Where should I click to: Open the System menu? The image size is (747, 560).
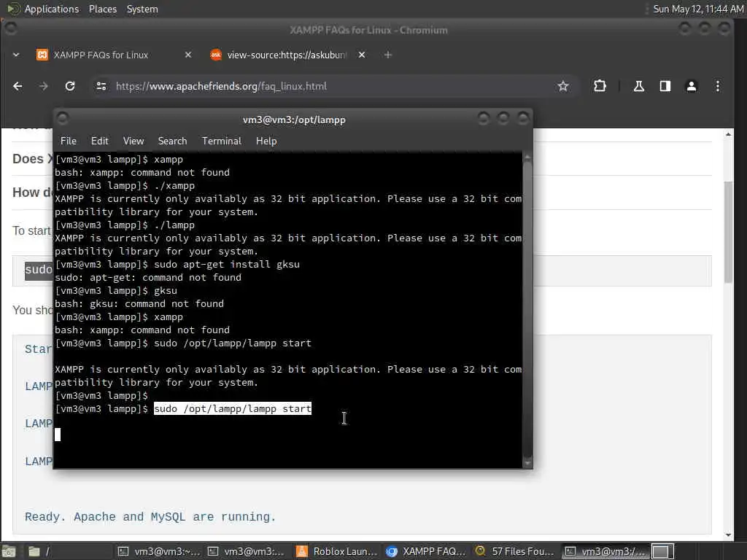tap(142, 9)
